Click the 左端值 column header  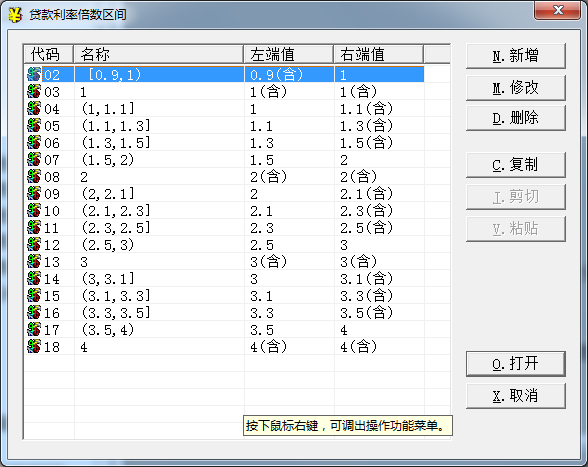[289, 54]
